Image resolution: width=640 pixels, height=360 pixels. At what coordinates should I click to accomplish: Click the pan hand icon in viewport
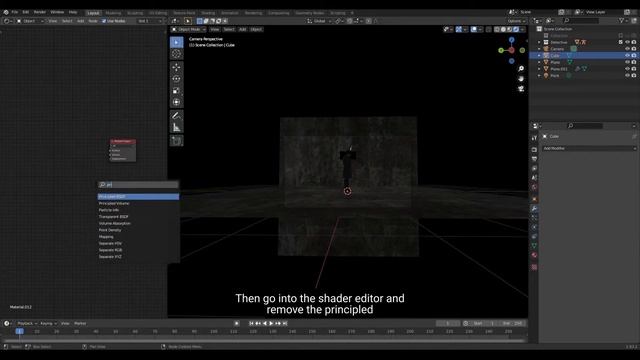coord(521,78)
